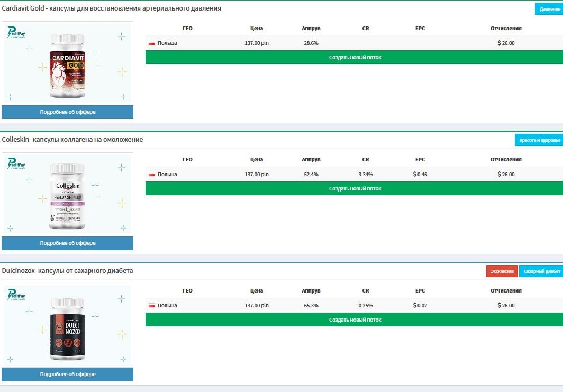The image size is (563, 392).
Task: Click the 'ГЕО' header in the Cardiavit Gold table
Action: click(x=187, y=29)
